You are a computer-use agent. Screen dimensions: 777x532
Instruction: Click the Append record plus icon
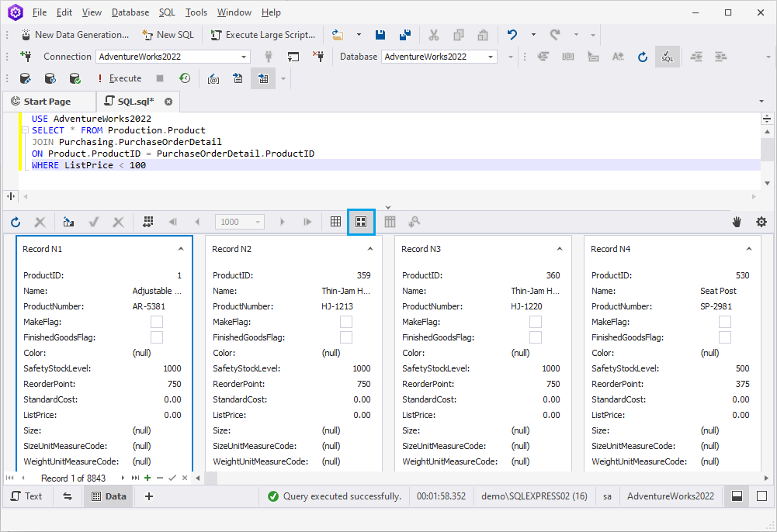(x=147, y=478)
